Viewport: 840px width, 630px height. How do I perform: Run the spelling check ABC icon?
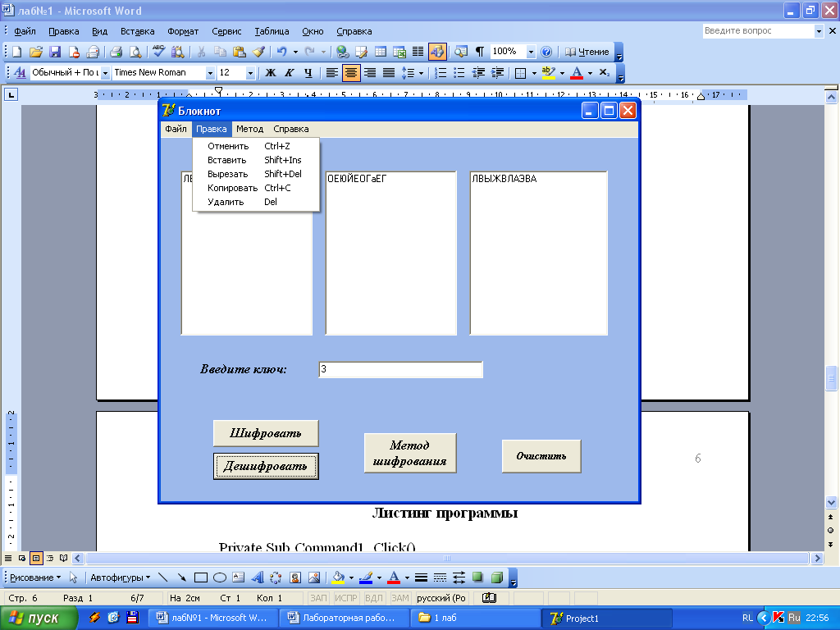tap(158, 52)
